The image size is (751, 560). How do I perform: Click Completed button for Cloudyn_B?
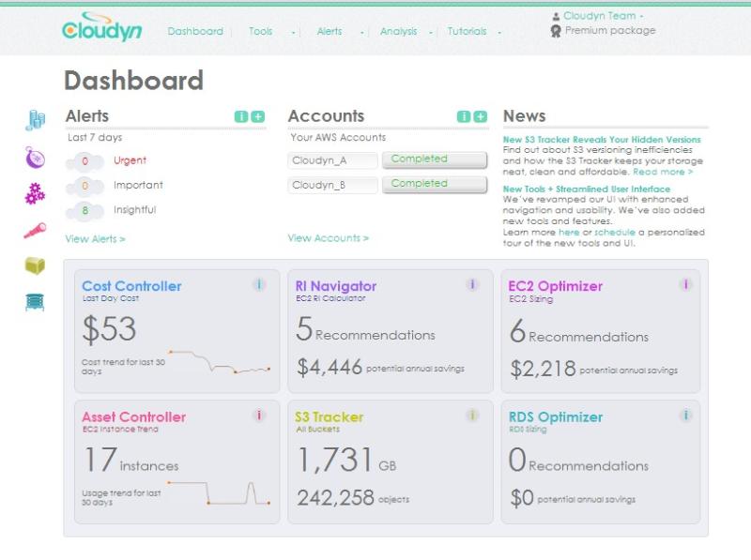(x=435, y=185)
